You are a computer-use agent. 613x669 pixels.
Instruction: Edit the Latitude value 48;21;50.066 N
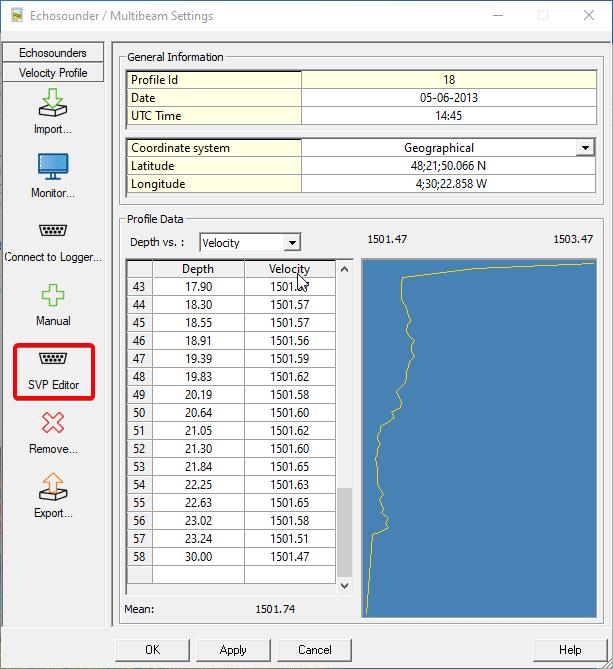(x=448, y=166)
